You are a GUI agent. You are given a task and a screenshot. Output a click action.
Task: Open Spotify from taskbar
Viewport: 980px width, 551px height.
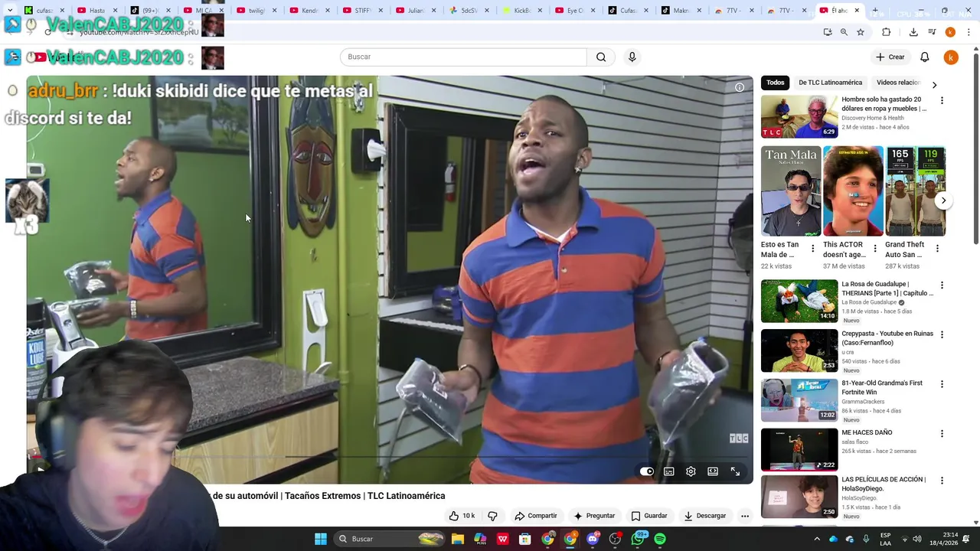(x=660, y=539)
